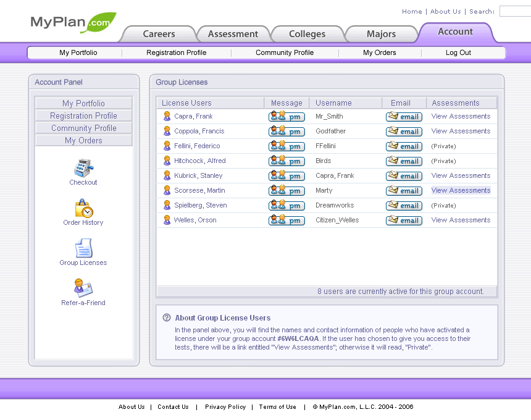Click the user icon beside Welles, Orson
Screen dimensions: 531x420
click(167, 220)
